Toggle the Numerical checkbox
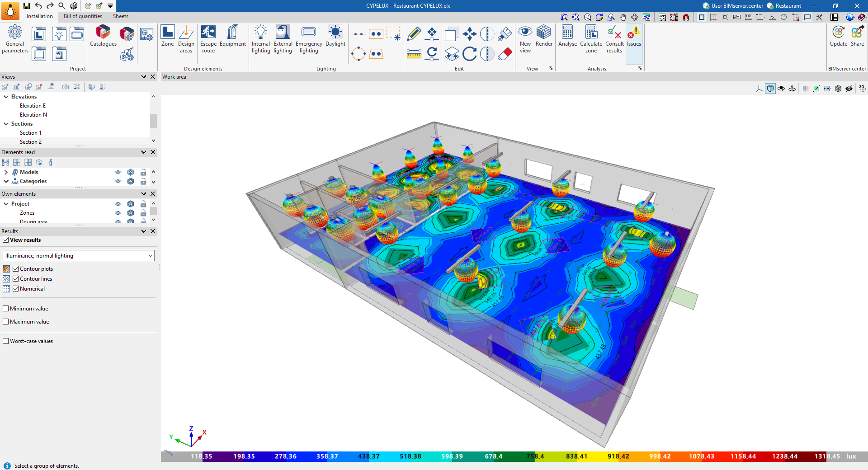The height and width of the screenshot is (470, 868). (x=16, y=288)
